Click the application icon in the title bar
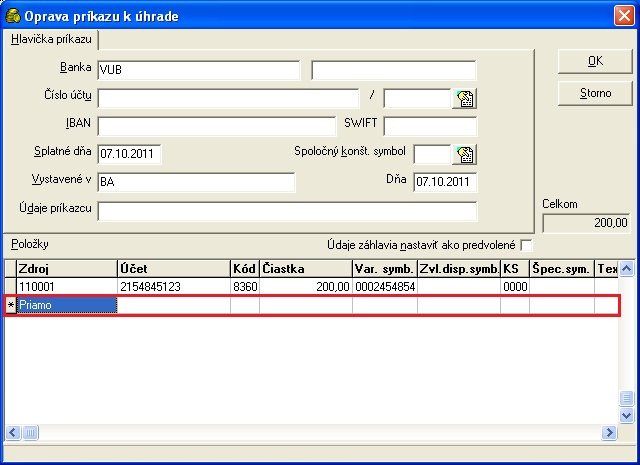This screenshot has width=640, height=465. pyautogui.click(x=13, y=13)
